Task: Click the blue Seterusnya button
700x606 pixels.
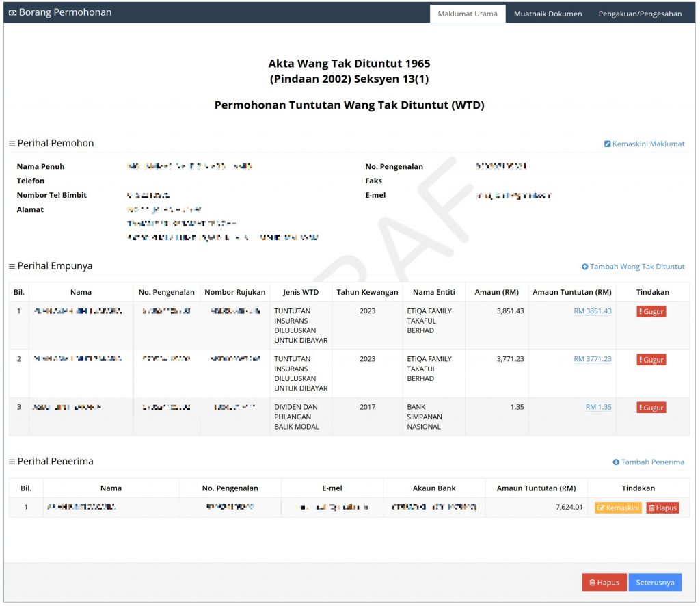Action: (655, 582)
